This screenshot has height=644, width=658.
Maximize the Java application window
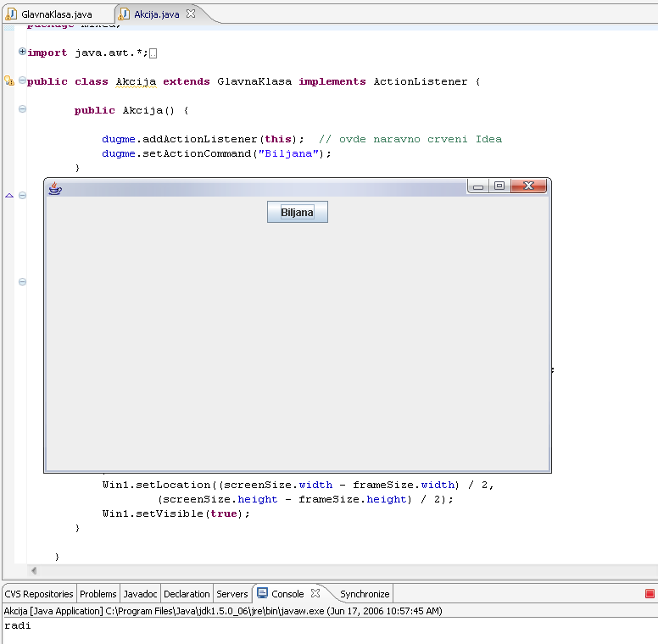tap(499, 186)
